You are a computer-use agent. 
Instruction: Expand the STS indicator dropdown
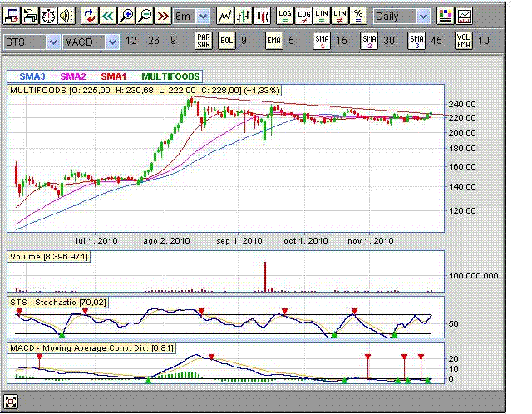[54, 41]
